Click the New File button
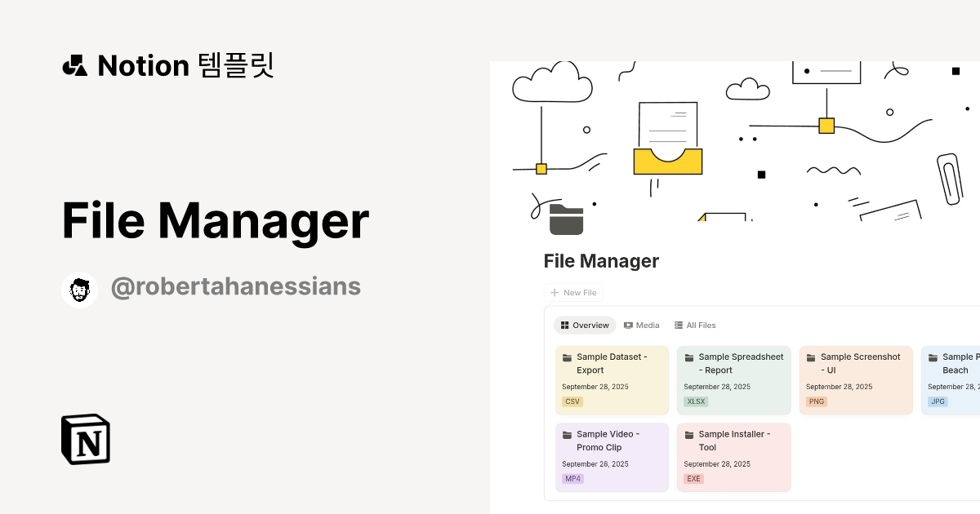This screenshot has width=980, height=514. (x=574, y=292)
